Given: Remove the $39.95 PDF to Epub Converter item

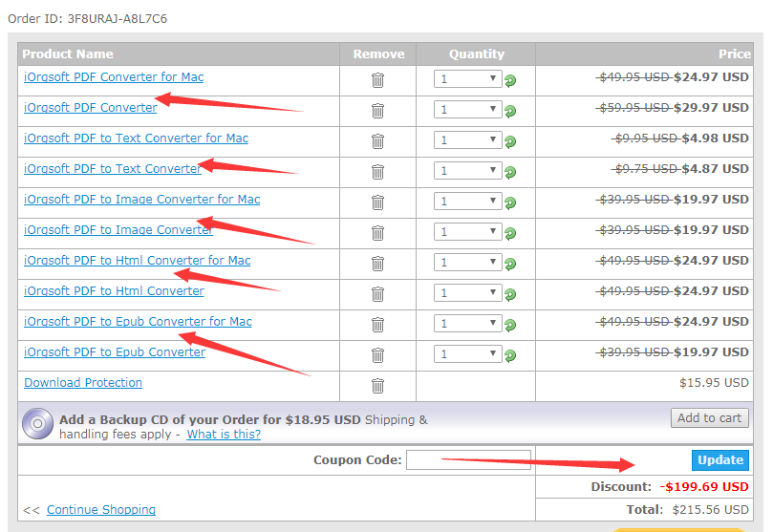Looking at the screenshot, I should pos(377,355).
